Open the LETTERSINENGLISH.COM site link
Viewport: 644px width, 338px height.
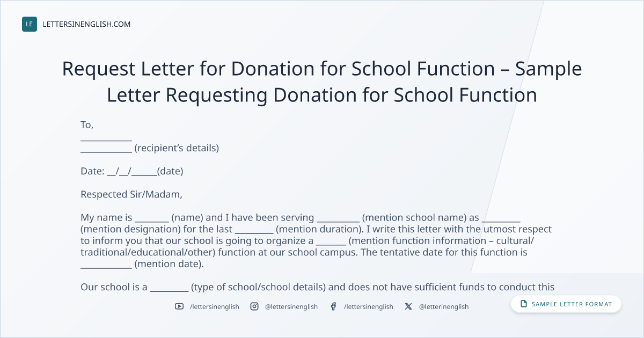[x=86, y=24]
